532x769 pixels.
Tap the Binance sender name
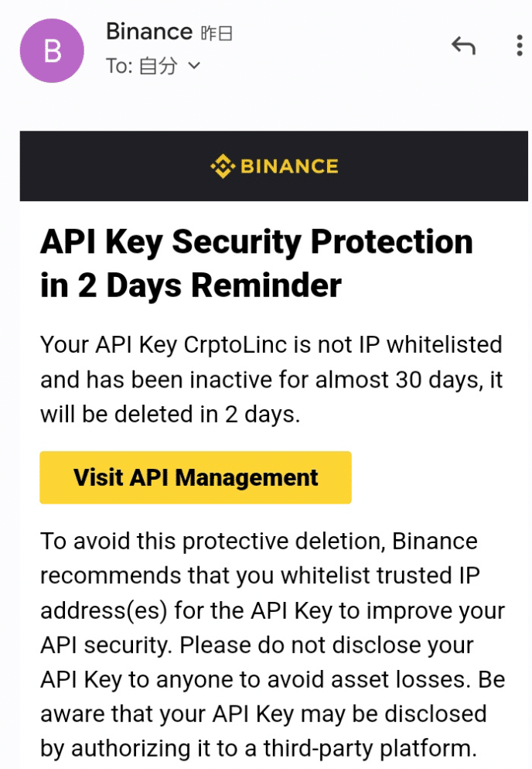(x=149, y=32)
